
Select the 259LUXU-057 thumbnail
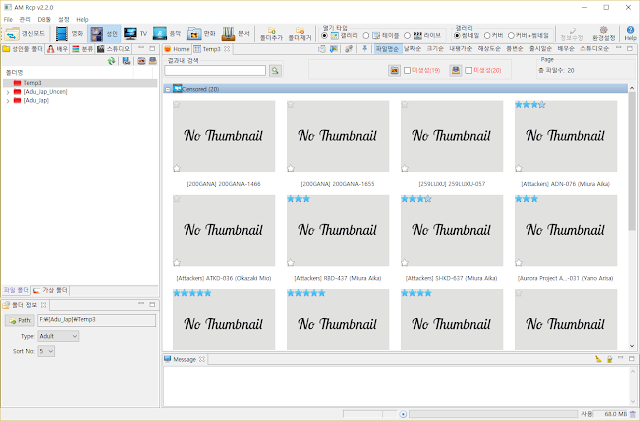(452, 136)
